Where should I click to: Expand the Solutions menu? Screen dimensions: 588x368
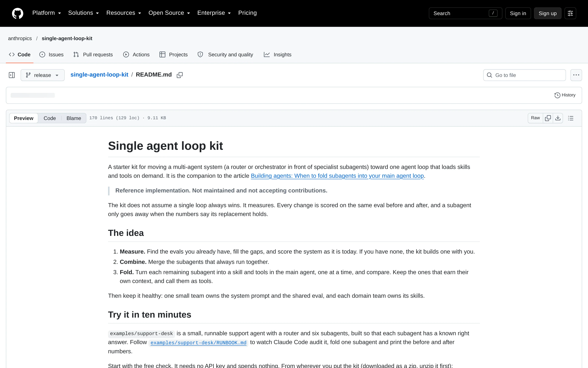83,13
